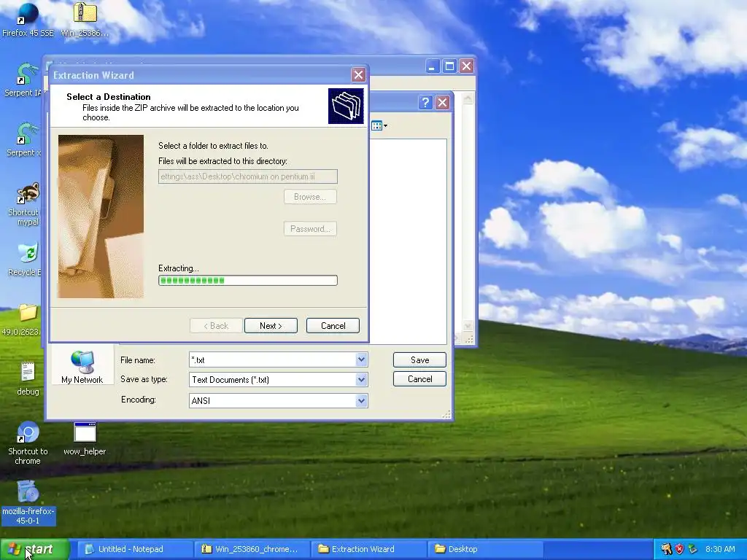Click the third system tray icon
Image resolution: width=747 pixels, height=560 pixels.
[x=693, y=549]
